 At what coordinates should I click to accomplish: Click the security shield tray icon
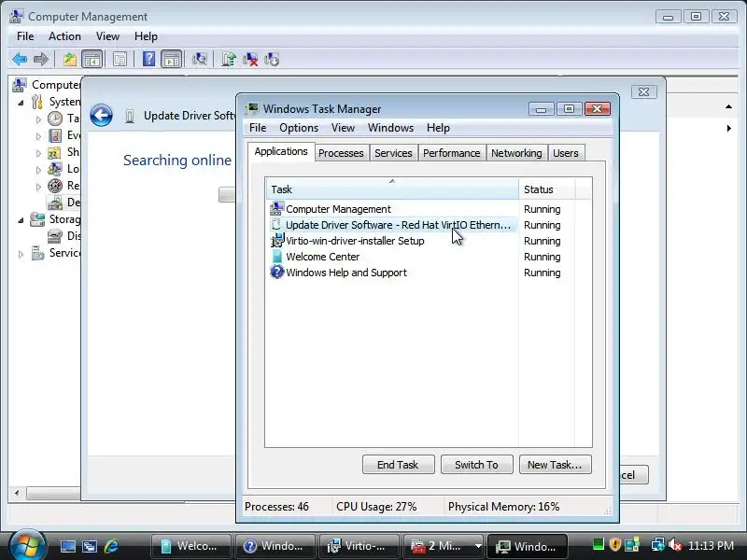click(x=615, y=545)
